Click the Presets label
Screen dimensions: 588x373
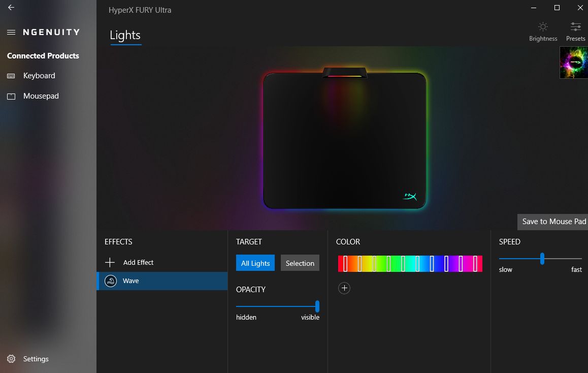(576, 39)
